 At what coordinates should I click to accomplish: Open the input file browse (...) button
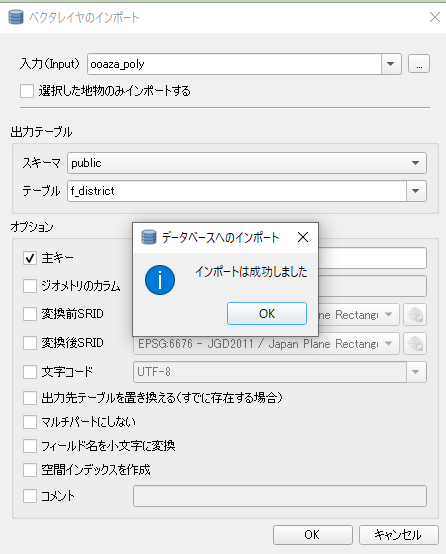(419, 64)
